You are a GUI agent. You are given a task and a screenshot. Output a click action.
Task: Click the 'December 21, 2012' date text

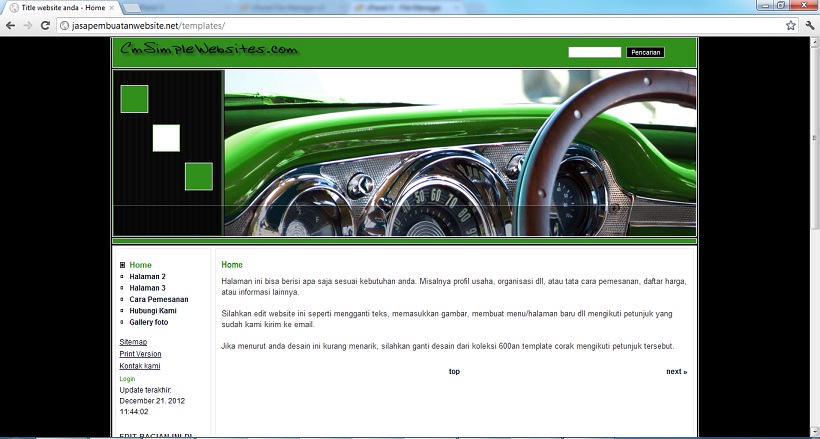coord(152,401)
